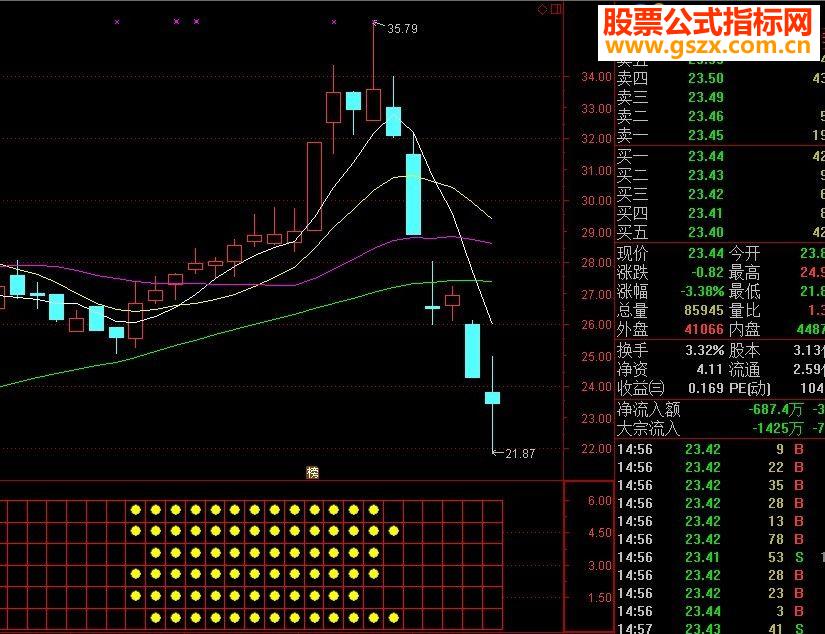Select the 涨幅 value -3.38%
825x634 pixels.
(x=702, y=291)
